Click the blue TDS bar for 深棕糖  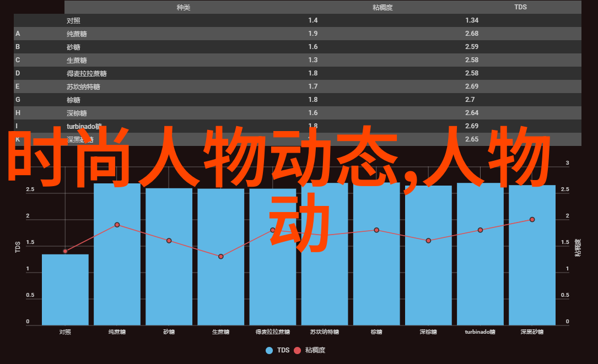(x=428, y=256)
